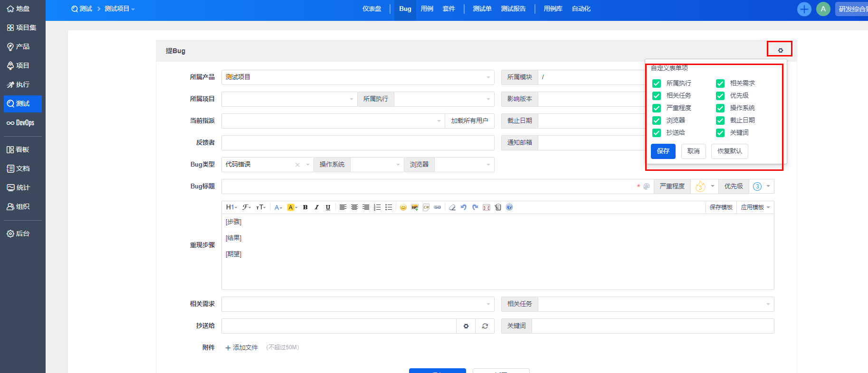Expand the 应用模板 dropdown
Viewport: 868px width, 373px height.
tap(755, 207)
